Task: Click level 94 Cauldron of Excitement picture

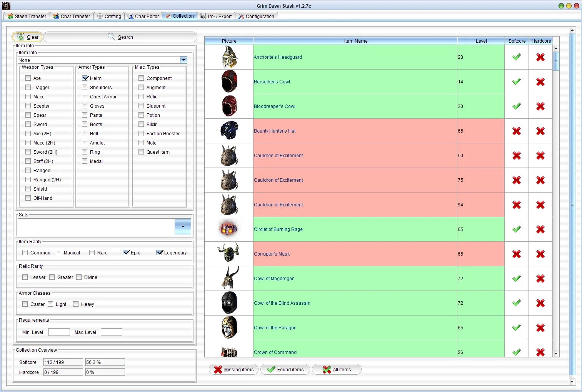Action: pos(229,204)
